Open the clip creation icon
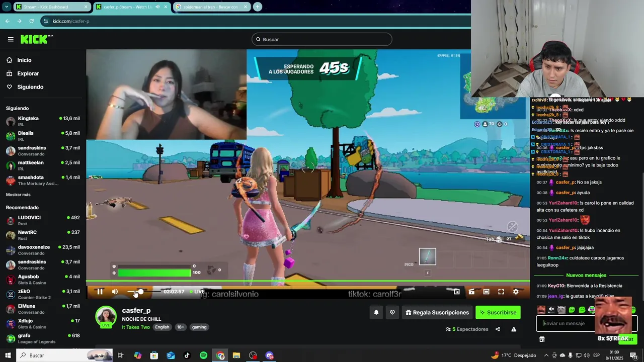The width and height of the screenshot is (644, 362). (x=471, y=292)
